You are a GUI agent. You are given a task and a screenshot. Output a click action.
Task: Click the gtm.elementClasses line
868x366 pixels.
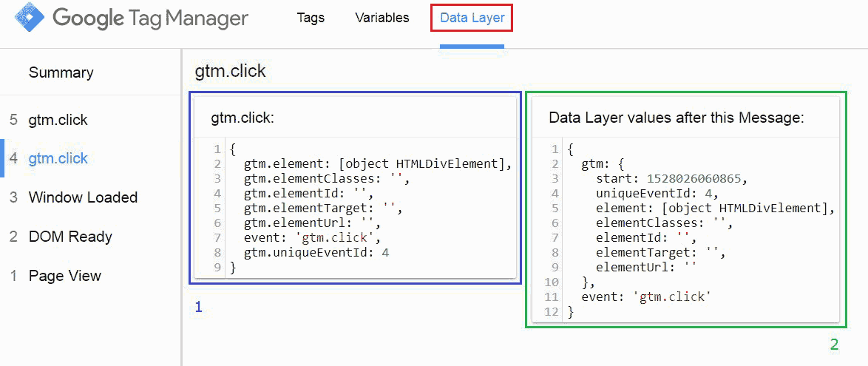pyautogui.click(x=326, y=179)
